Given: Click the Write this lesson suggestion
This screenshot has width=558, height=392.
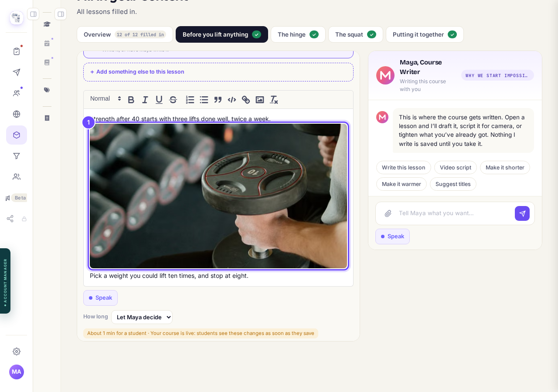Looking at the screenshot, I should [x=404, y=168].
